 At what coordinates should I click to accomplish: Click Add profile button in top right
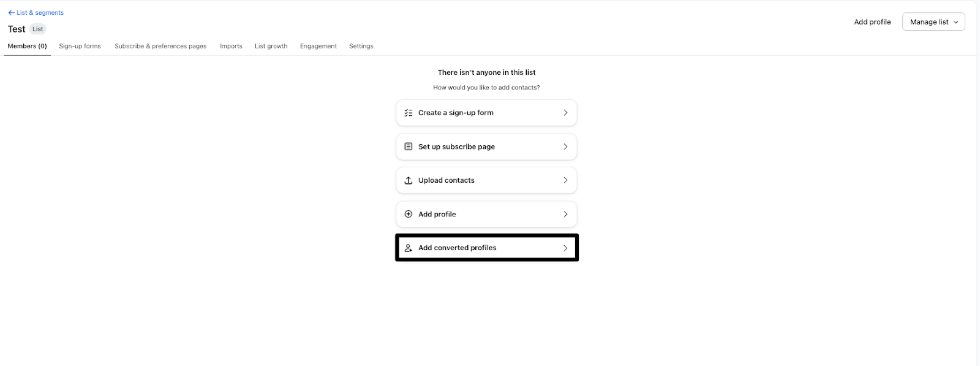(872, 22)
